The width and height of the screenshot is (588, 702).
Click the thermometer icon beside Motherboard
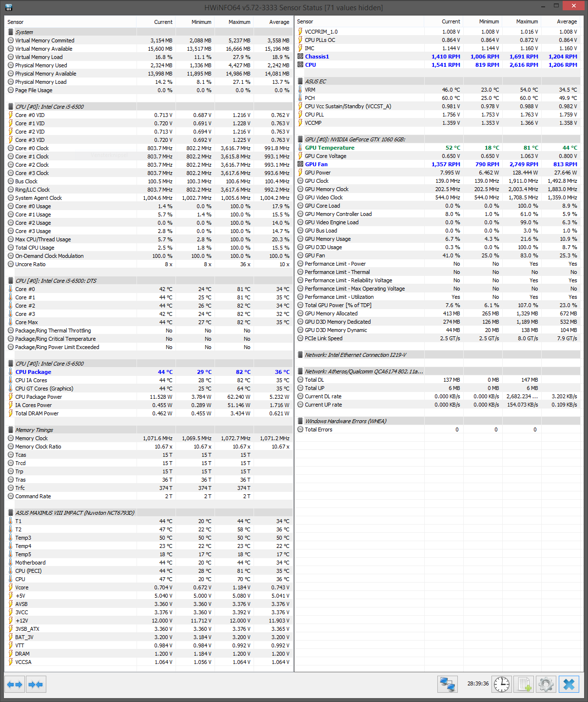tap(11, 563)
